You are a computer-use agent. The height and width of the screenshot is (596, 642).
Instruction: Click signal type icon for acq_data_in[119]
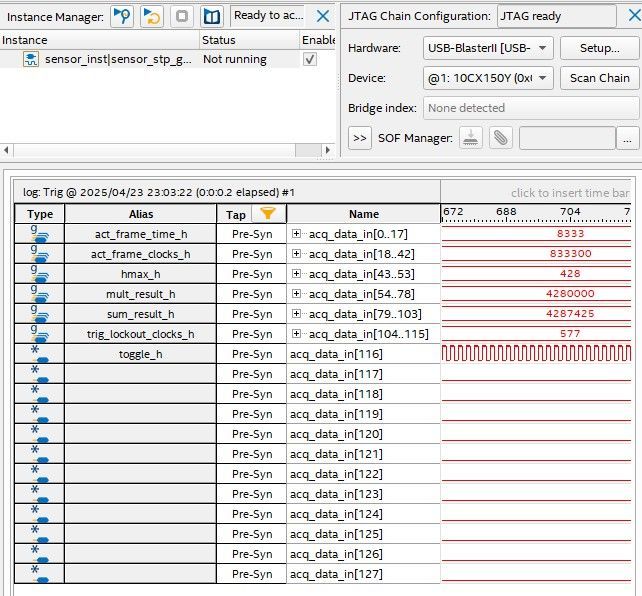tap(39, 414)
